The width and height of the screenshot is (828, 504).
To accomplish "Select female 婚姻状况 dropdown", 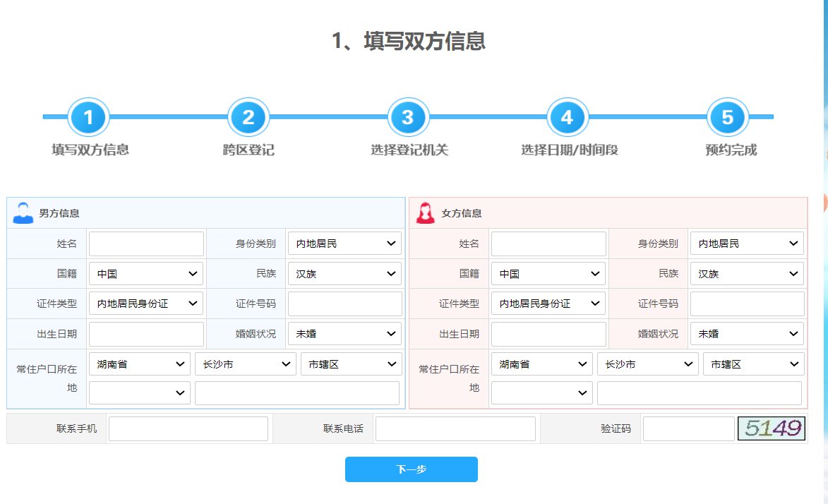I will coord(747,334).
